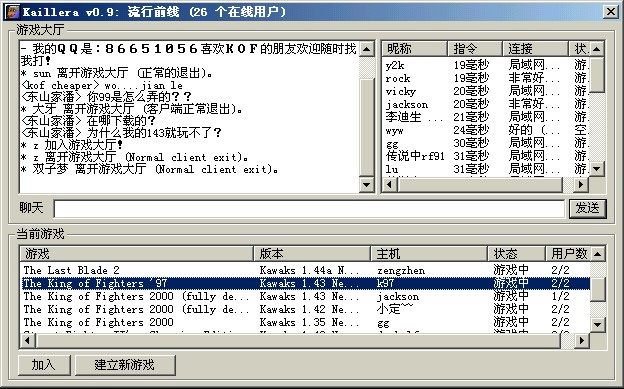Sort users by 指令 ping column
Image resolution: width=624 pixels, height=389 pixels.
(x=475, y=49)
